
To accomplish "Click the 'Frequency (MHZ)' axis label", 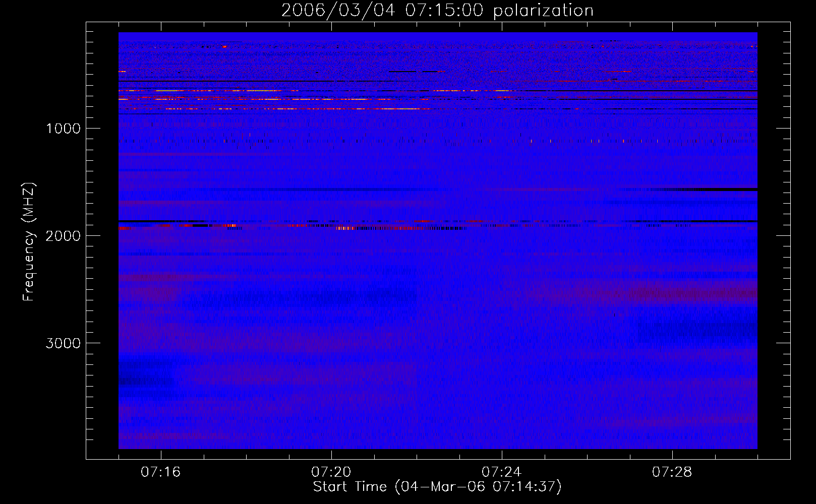I will click(x=29, y=242).
